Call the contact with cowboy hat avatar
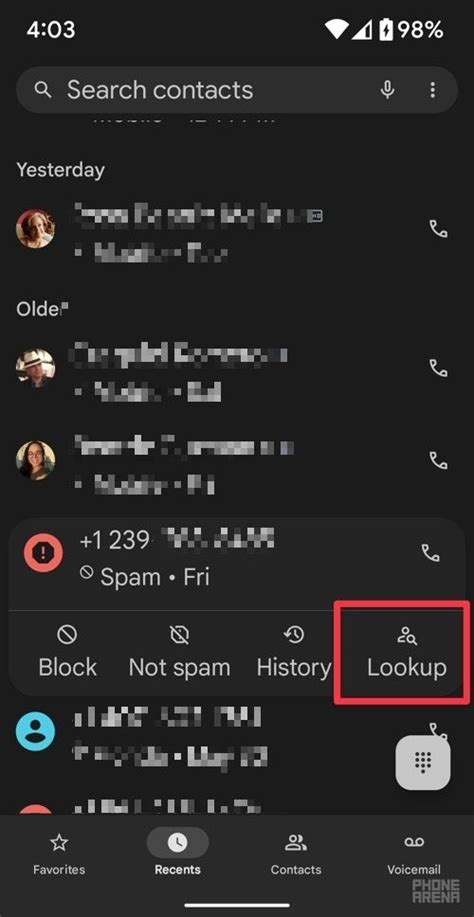The width and height of the screenshot is (474, 917). (438, 367)
